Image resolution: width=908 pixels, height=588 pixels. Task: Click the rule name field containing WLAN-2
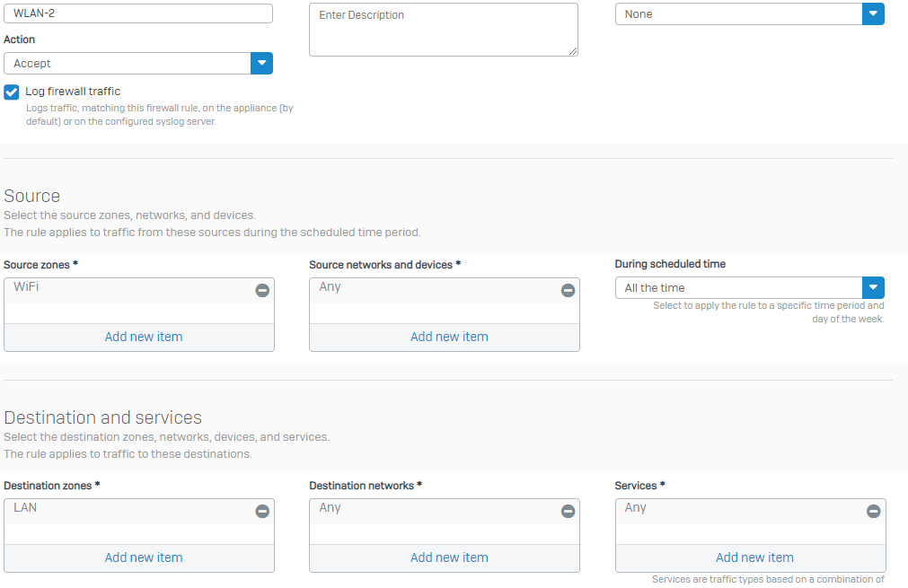[x=138, y=13]
